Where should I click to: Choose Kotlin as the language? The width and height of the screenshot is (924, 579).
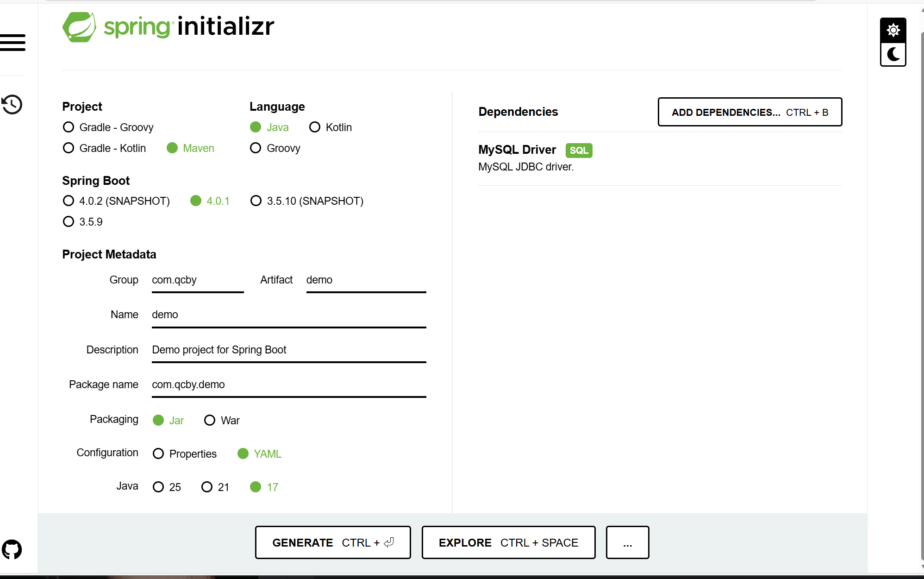(315, 127)
